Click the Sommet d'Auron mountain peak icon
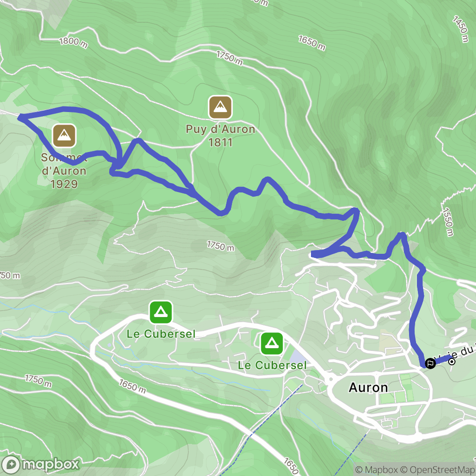Screen dimensions: 476x476 click(64, 135)
